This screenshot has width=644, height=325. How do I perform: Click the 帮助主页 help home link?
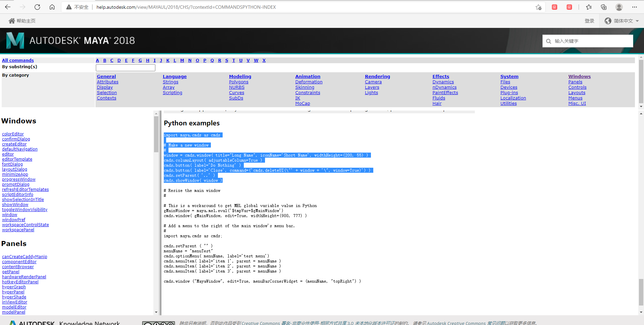pos(26,21)
